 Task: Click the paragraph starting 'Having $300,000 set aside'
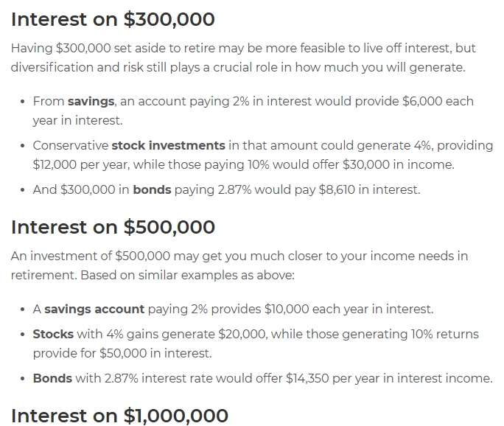[x=243, y=58]
